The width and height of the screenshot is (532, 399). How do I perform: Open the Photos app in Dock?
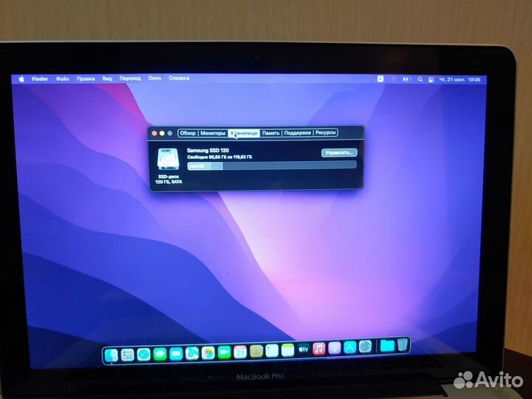tap(208, 353)
